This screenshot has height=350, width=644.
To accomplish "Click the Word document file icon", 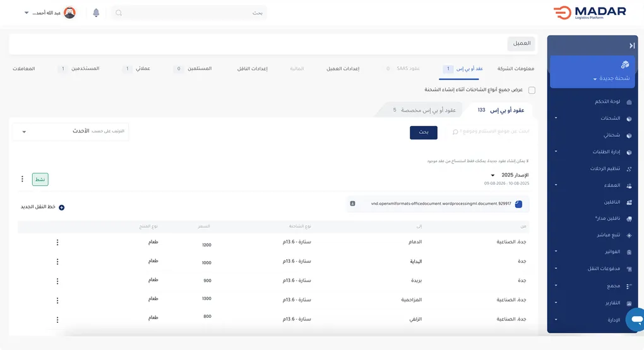I will (x=518, y=204).
